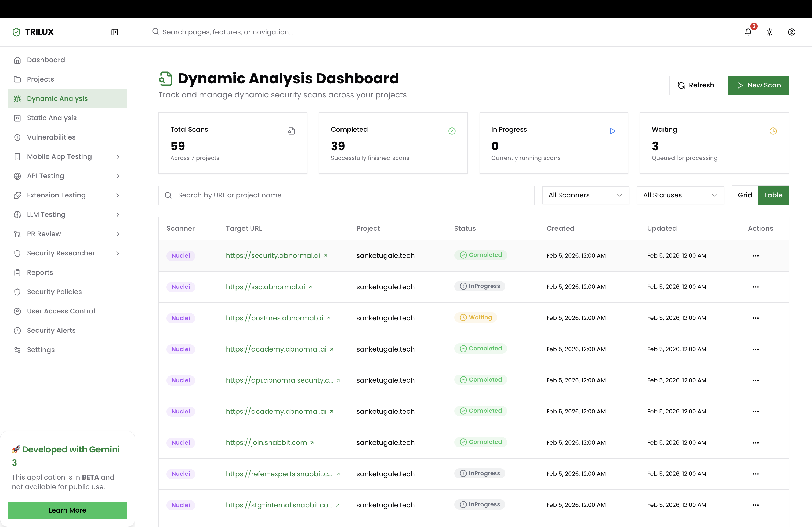Switch to Table view

click(773, 195)
